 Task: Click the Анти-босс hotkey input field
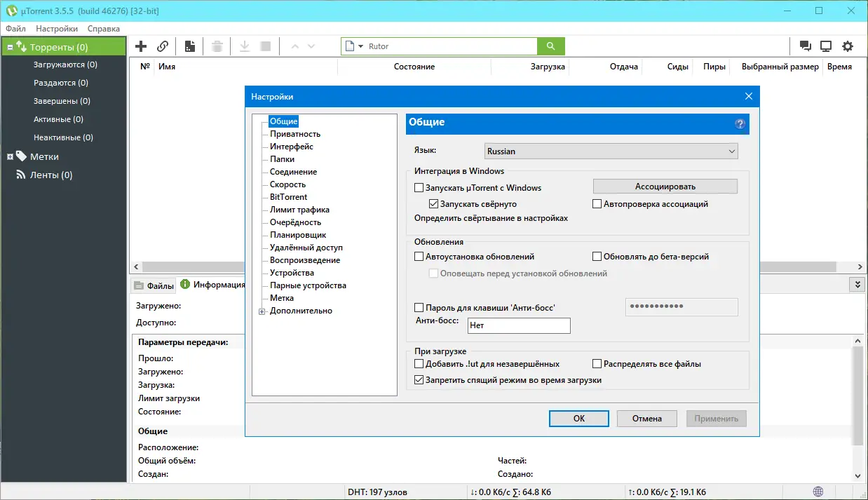coord(519,325)
